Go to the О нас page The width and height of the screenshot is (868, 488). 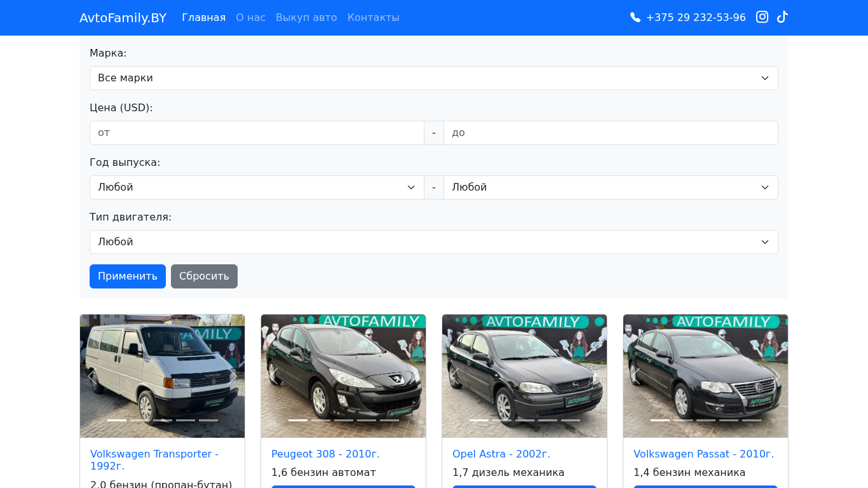click(250, 18)
